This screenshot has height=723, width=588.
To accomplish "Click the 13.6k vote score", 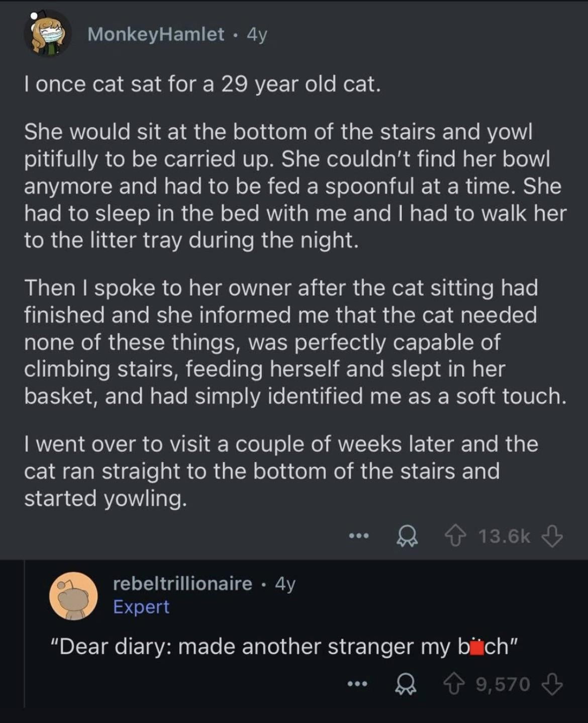I will [x=504, y=536].
